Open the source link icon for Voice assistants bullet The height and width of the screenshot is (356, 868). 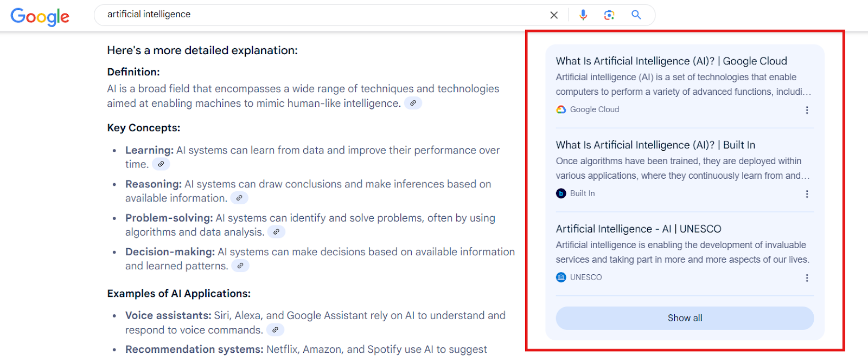(275, 330)
